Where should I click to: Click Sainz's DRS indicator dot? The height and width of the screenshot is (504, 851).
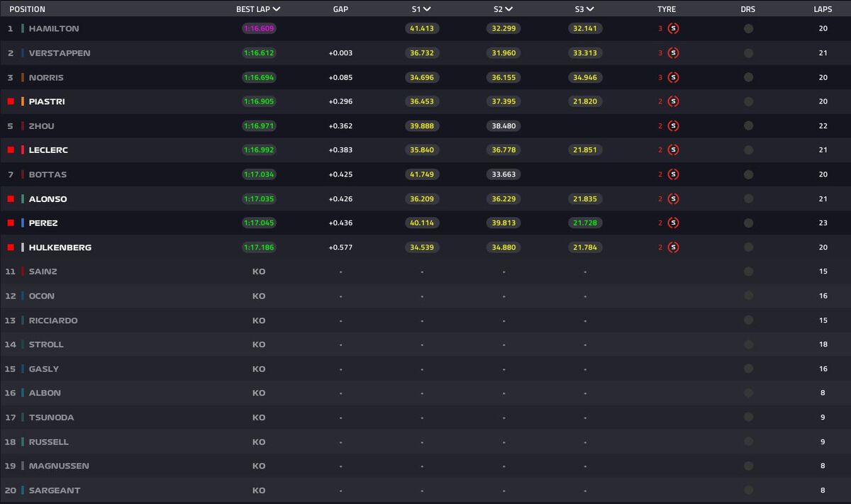click(748, 271)
